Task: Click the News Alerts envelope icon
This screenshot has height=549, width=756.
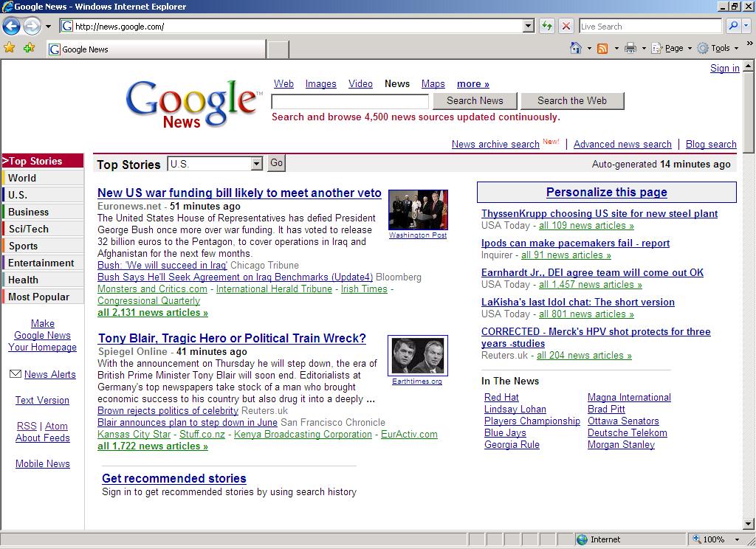Action: pos(16,374)
